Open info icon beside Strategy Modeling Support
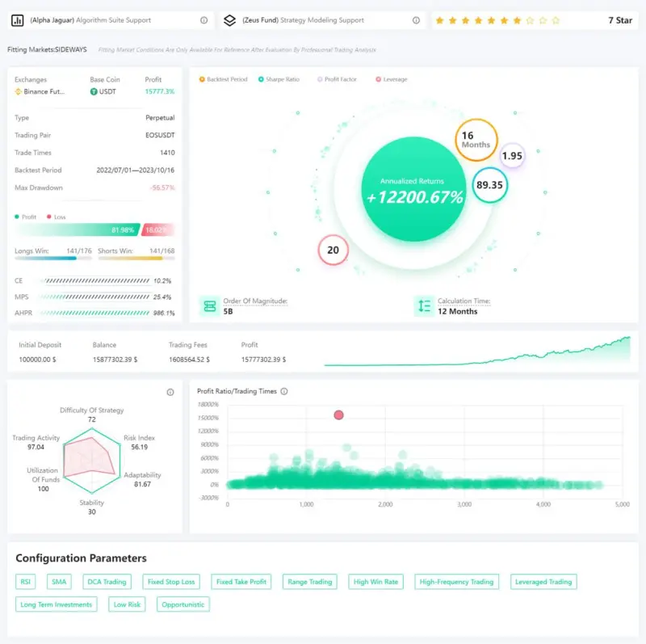The height and width of the screenshot is (644, 646). tap(416, 20)
